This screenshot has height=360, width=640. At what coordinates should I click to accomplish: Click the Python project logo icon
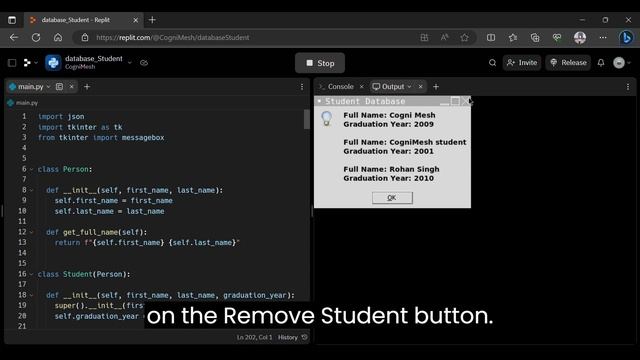point(53,63)
